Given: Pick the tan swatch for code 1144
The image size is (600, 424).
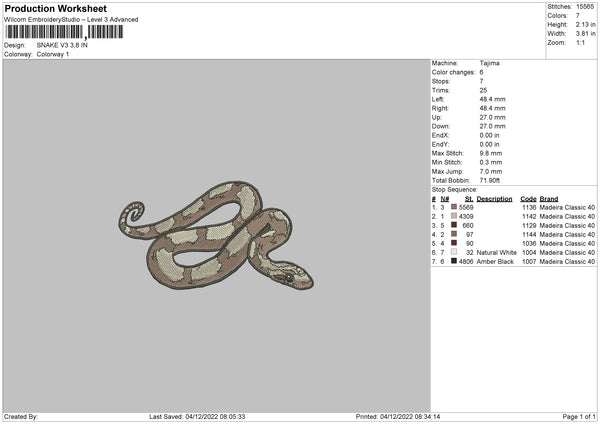Looking at the screenshot, I should click(x=454, y=234).
